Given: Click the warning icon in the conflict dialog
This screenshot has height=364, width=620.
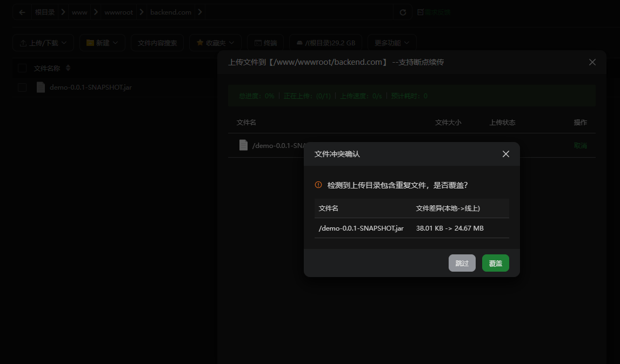Looking at the screenshot, I should click(x=318, y=185).
